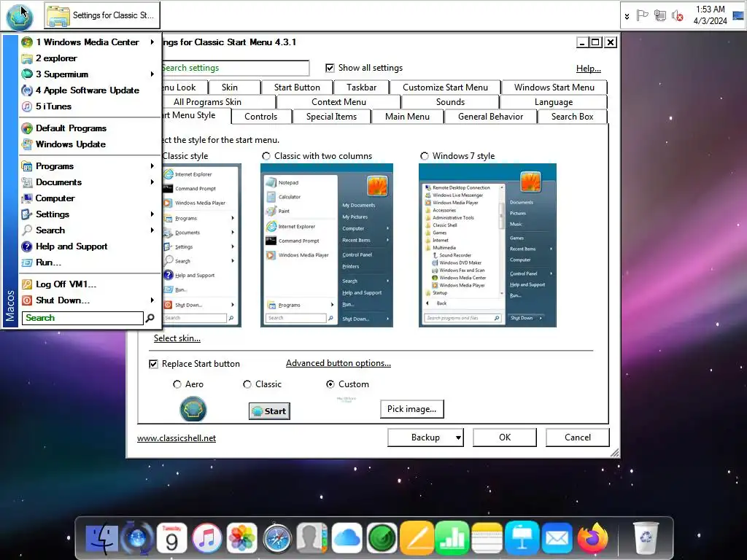Screen dimensions: 747x560
Task: Choose the Aero start button radio
Action: click(177, 384)
